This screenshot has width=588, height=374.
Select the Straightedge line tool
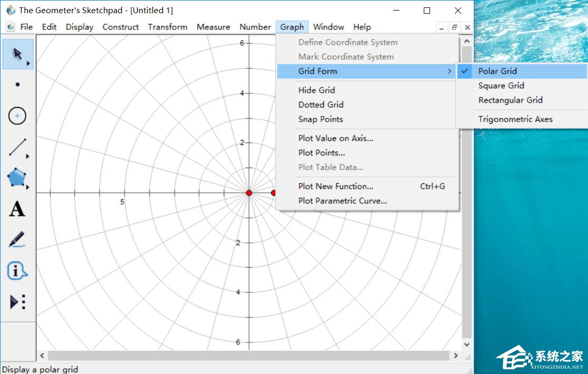[17, 147]
